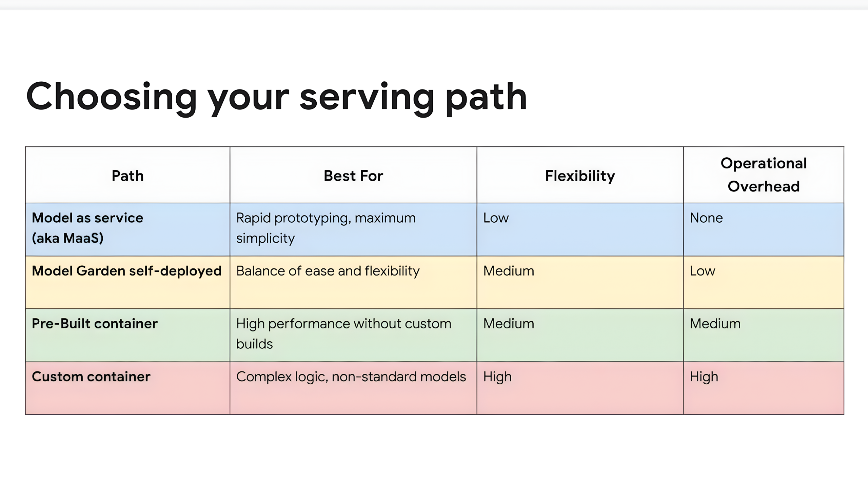This screenshot has width=868, height=488.
Task: Select the 'Best For' column header
Action: coord(353,176)
